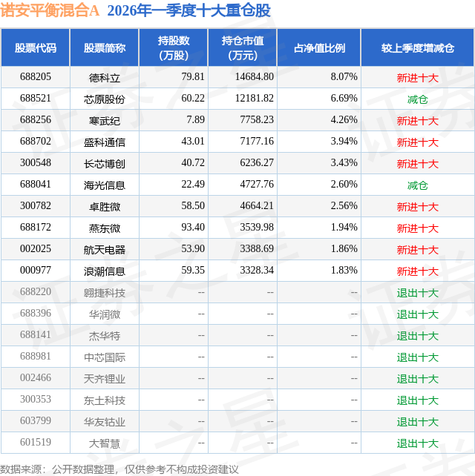Select stock name 华润微
The height and width of the screenshot is (476, 475).
coord(105,314)
